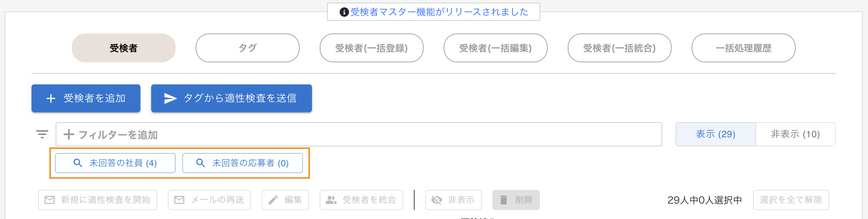The width and height of the screenshot is (868, 219).
Task: Go to 受検者(一括統合) tab
Action: click(619, 48)
